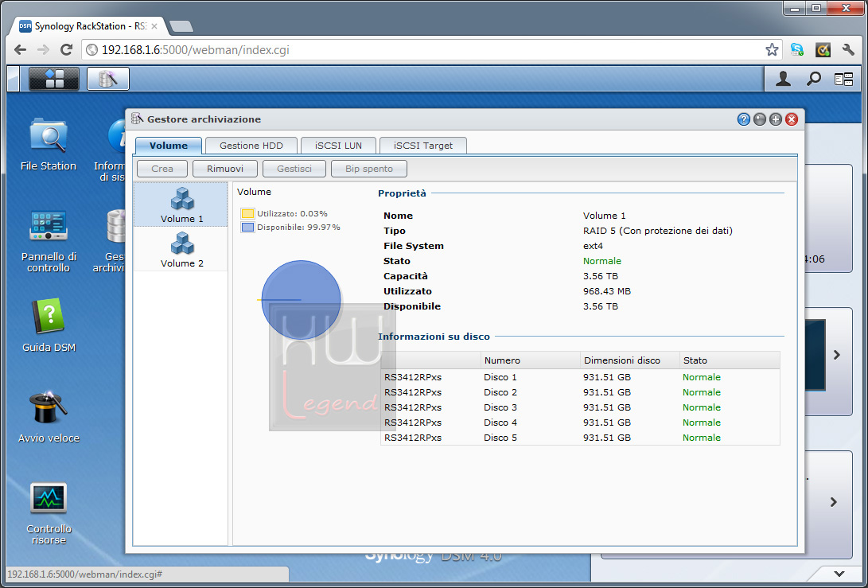Open Pannello di controllo desktop icon

[x=49, y=241]
